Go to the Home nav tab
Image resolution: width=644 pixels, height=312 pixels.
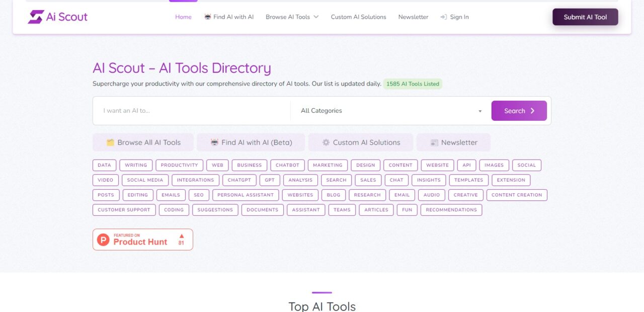coord(183,17)
